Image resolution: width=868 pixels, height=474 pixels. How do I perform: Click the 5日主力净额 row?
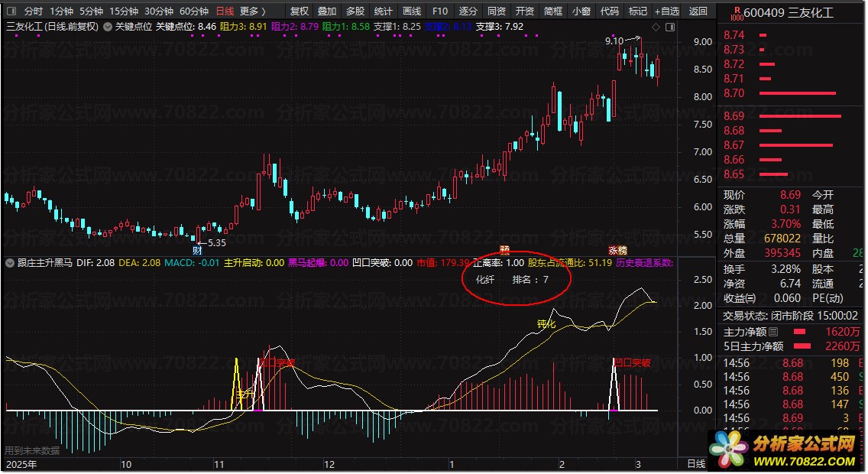tap(792, 346)
